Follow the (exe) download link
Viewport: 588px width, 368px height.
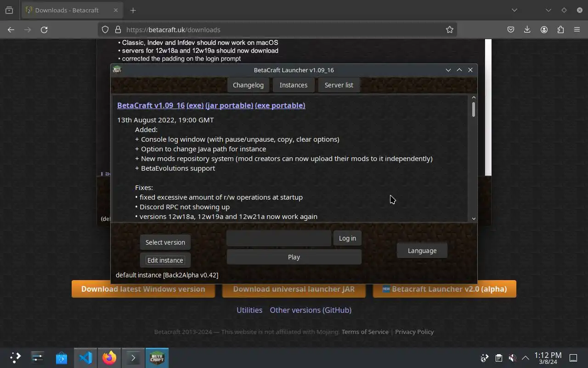195,105
